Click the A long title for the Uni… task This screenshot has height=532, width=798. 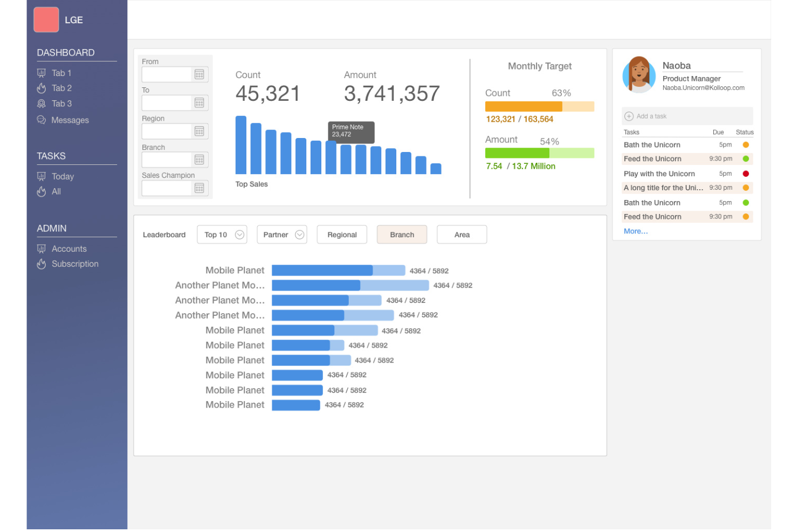coord(664,188)
